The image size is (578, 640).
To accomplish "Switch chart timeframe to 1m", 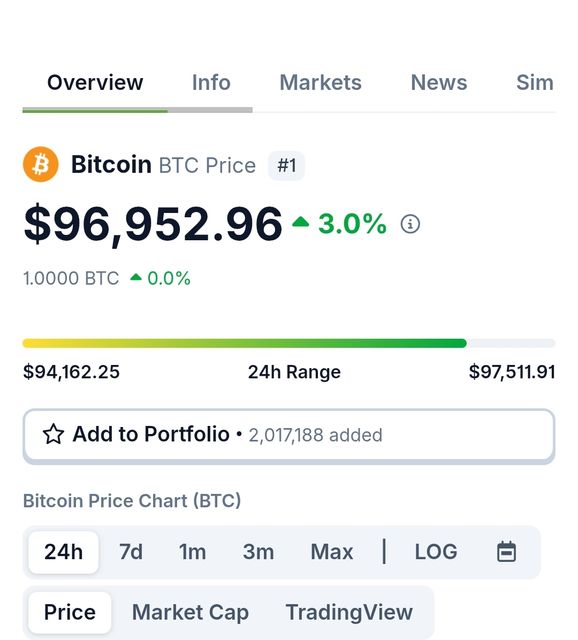I will pyautogui.click(x=192, y=552).
